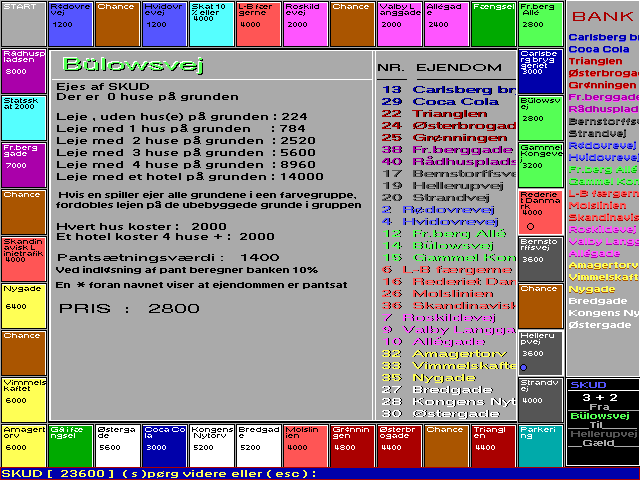Click the blue player token on Hellerupvej

point(524,367)
